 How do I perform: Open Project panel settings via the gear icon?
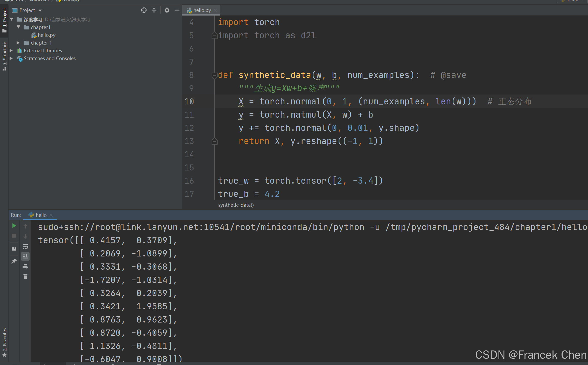pos(167,10)
